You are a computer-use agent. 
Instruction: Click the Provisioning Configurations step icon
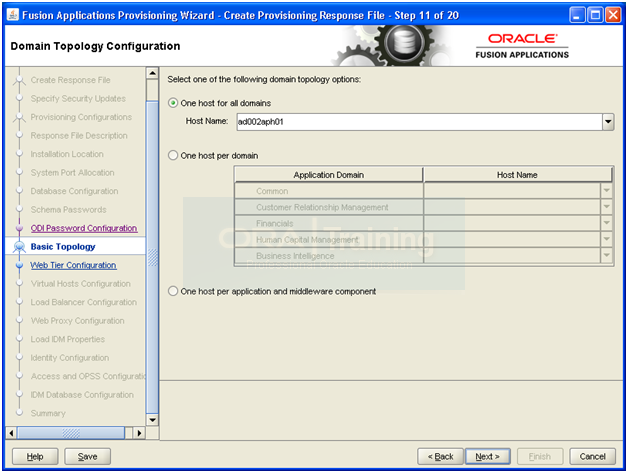coord(19,117)
